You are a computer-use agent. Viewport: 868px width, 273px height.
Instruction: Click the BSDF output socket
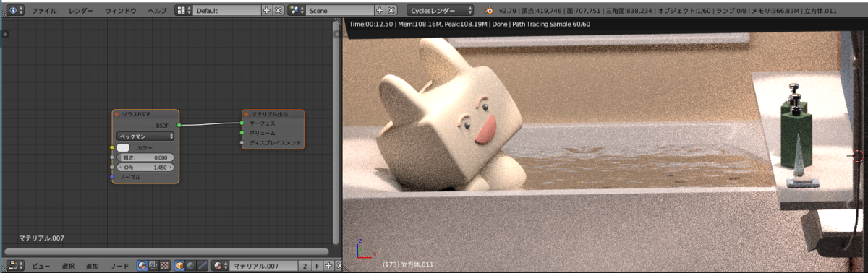(179, 126)
